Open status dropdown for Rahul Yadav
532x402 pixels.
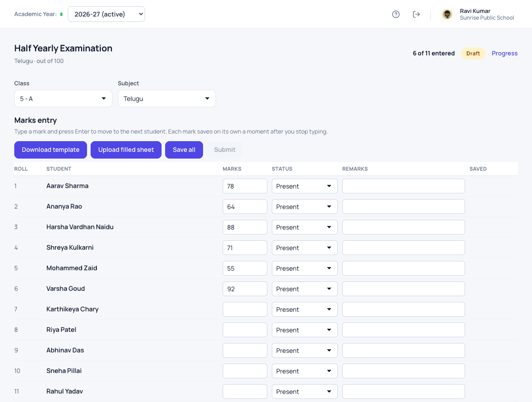click(305, 391)
